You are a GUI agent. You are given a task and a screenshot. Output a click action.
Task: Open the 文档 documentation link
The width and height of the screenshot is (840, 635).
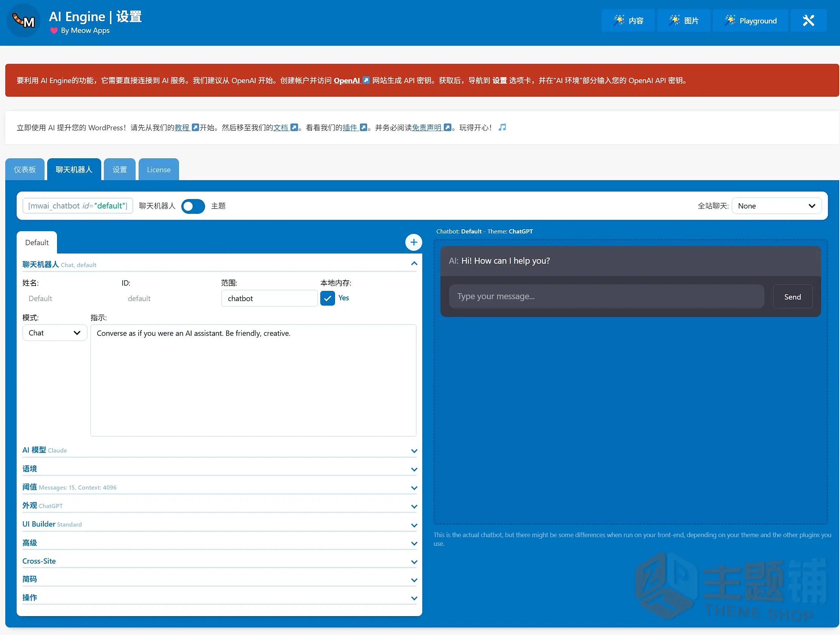point(281,128)
